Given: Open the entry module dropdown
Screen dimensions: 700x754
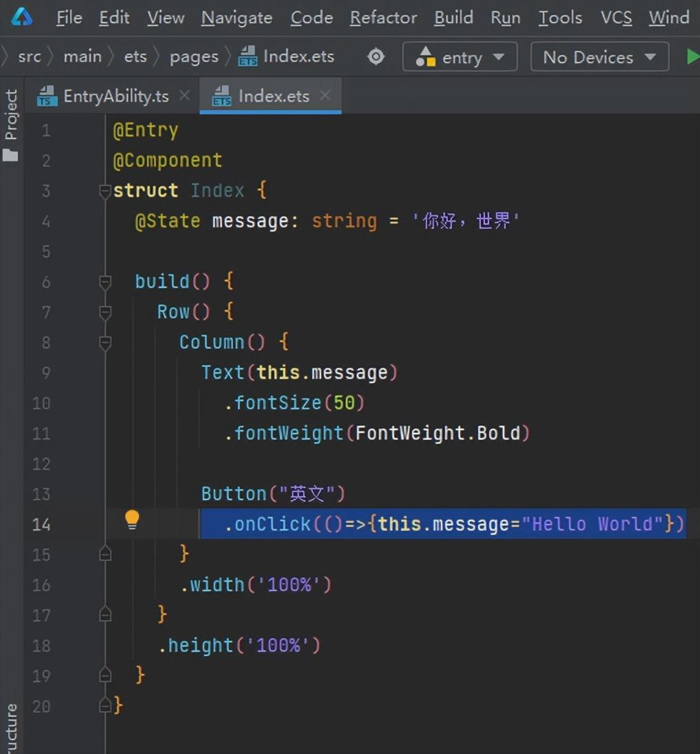Looking at the screenshot, I should click(x=460, y=57).
